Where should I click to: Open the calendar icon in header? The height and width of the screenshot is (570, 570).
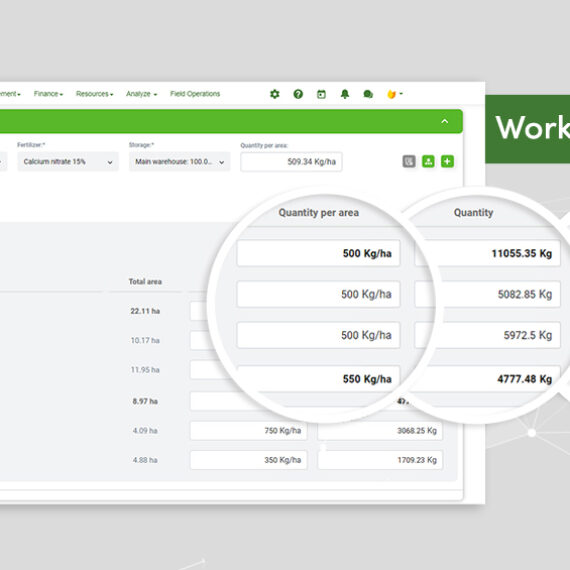(321, 94)
